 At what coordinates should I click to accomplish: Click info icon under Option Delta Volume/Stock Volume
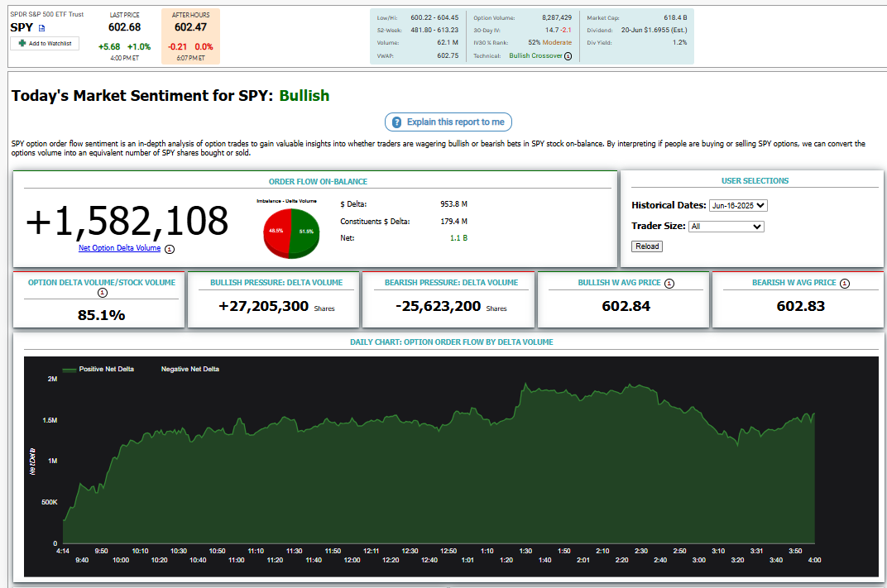click(102, 292)
